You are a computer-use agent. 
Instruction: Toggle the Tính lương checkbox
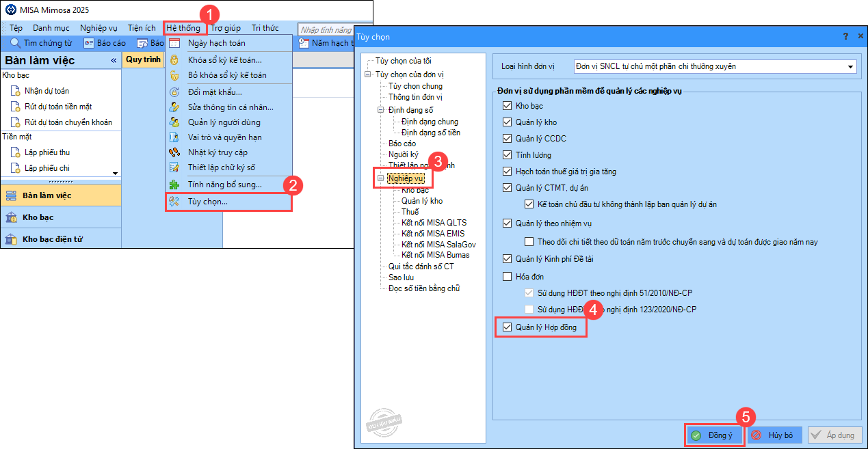507,155
